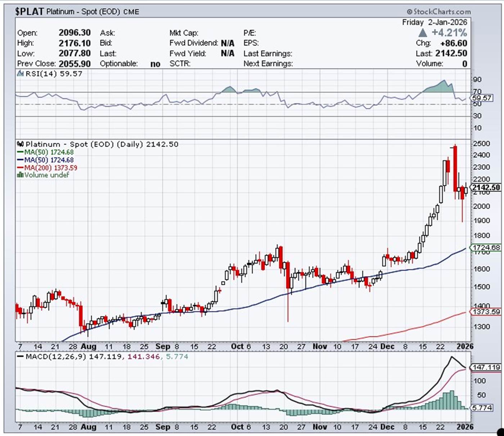Click the Oct label on the price chart's date axis
The width and height of the screenshot is (504, 436).
tap(237, 346)
